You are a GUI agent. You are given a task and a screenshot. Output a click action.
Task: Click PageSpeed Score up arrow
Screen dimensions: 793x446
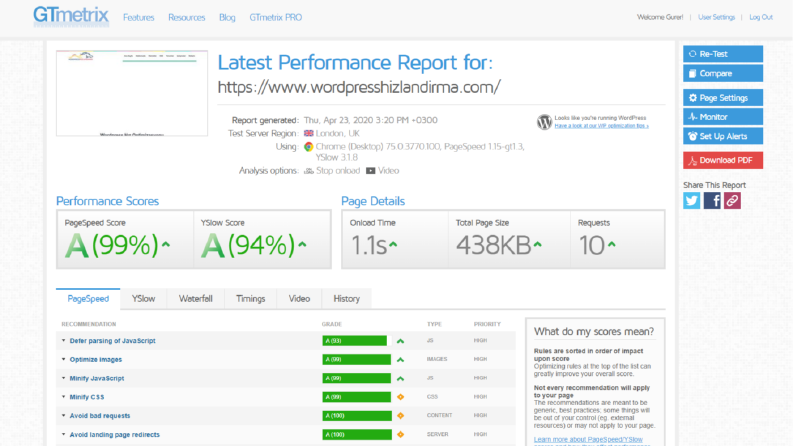pos(166,245)
